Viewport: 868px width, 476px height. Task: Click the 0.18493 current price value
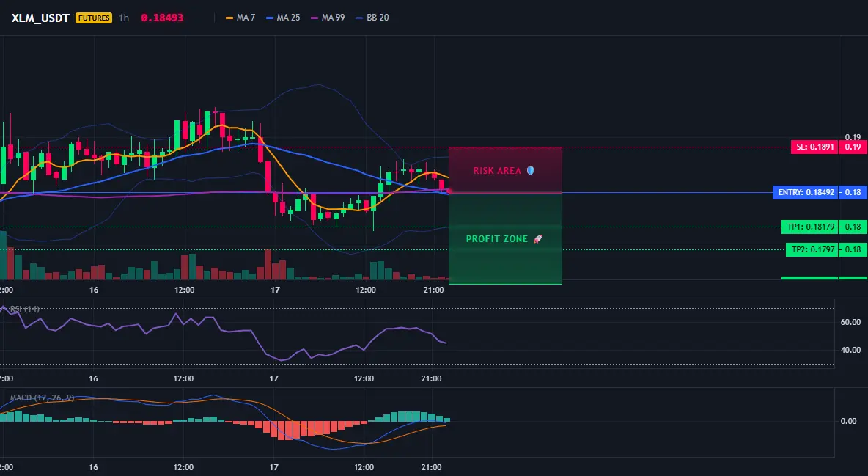(162, 18)
